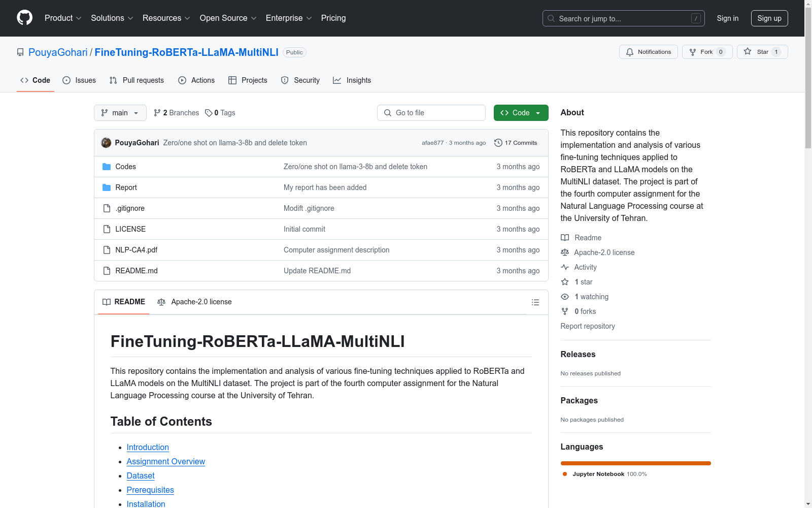Click the Jupyter Notebook language bar
812x508 pixels.
pos(635,463)
